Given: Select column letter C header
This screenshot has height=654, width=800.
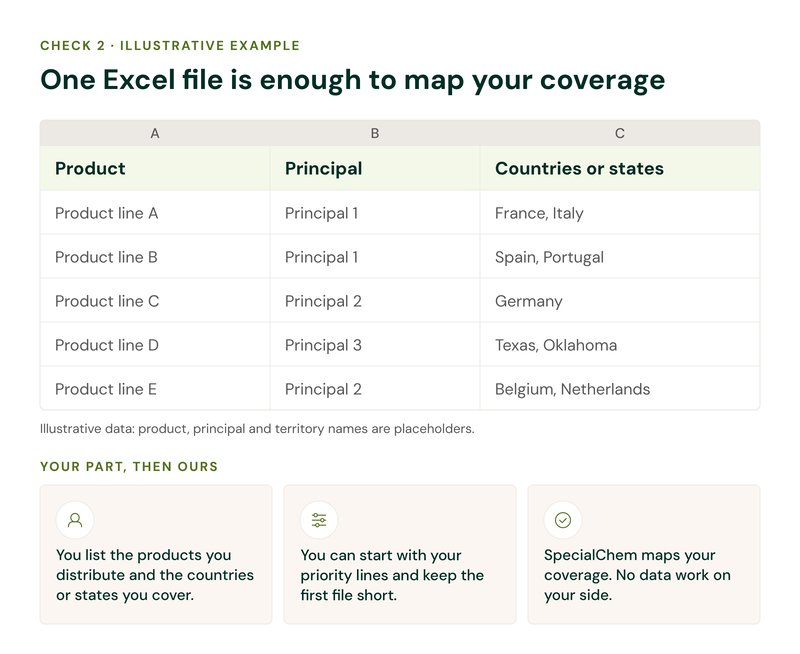Looking at the screenshot, I should click(619, 134).
